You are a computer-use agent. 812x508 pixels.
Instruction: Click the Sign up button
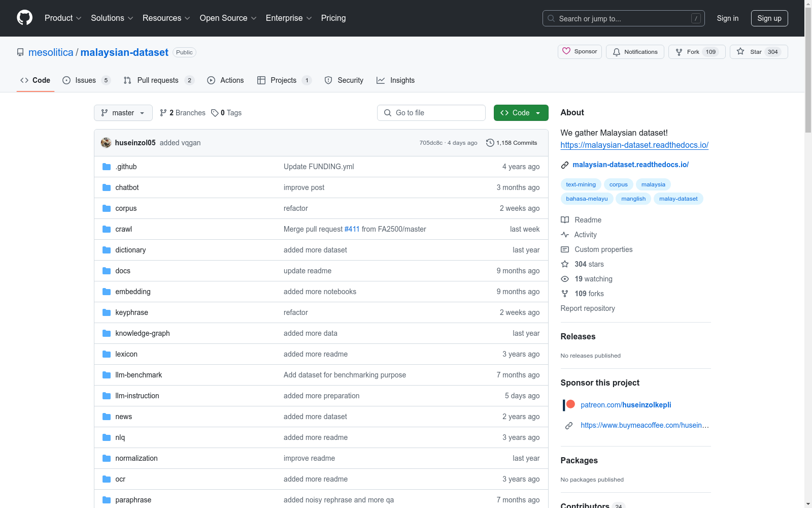769,18
